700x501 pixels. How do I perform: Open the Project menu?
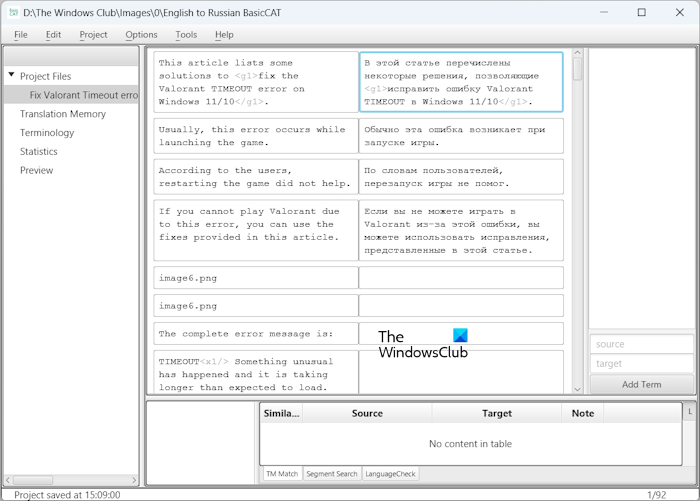93,34
